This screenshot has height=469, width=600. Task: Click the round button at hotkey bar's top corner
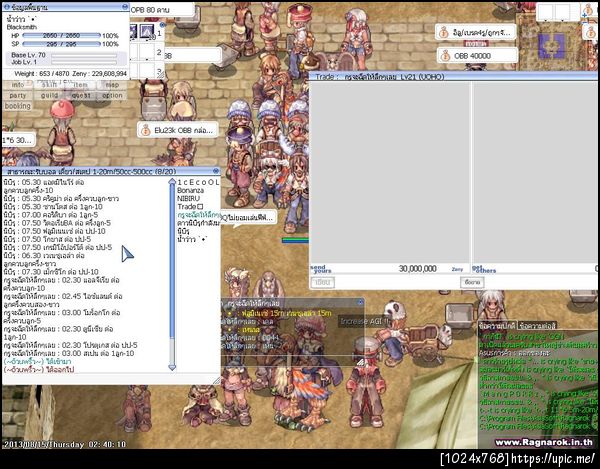[x=162, y=25]
